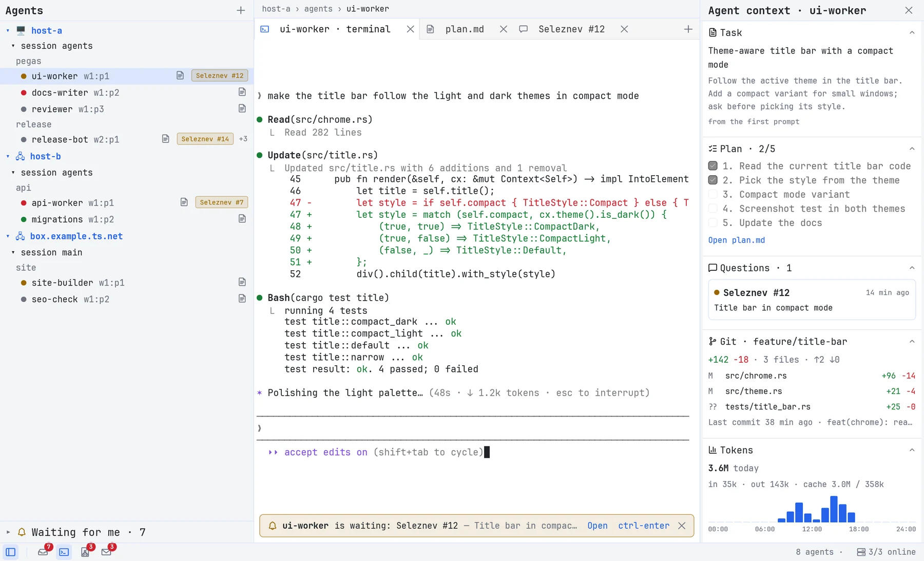Image resolution: width=924 pixels, height=561 pixels.
Task: Click the Seleznev #14 badge on release-bot
Action: pyautogui.click(x=205, y=139)
